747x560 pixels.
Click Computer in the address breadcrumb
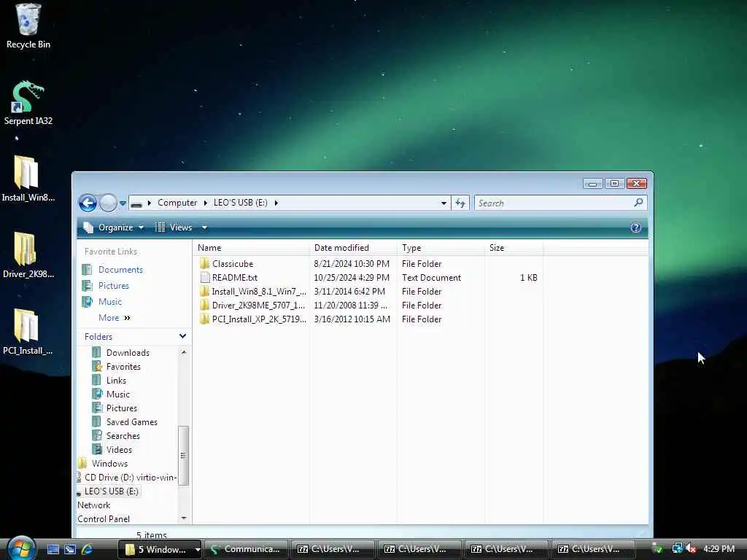pyautogui.click(x=177, y=203)
